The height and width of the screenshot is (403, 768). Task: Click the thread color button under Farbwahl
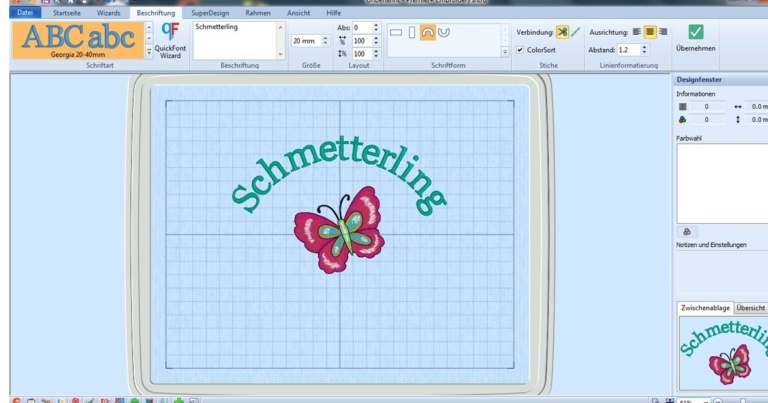687,232
